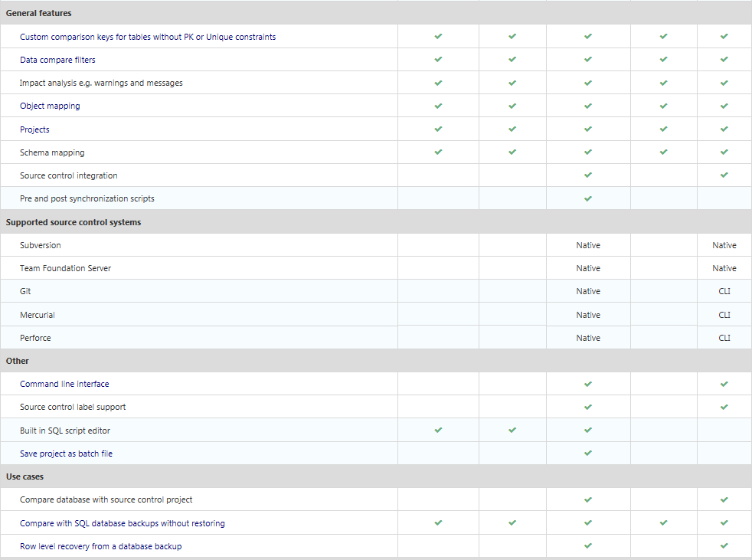Click rightmost checkmark in the Projects row

click(x=724, y=129)
